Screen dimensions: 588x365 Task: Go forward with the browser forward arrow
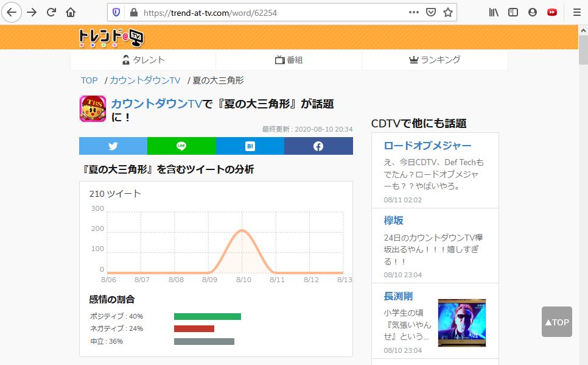pyautogui.click(x=32, y=12)
